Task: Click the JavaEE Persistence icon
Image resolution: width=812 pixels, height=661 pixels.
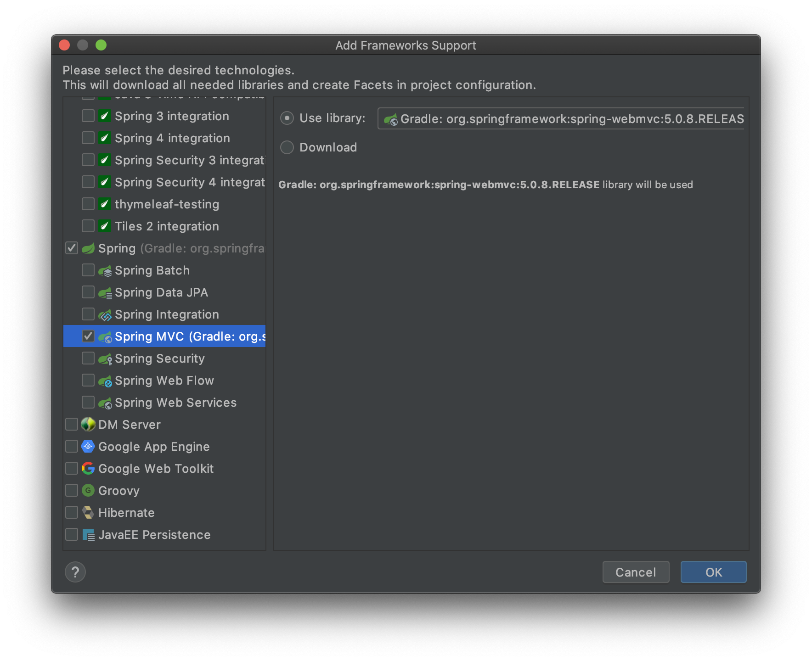Action: tap(88, 535)
